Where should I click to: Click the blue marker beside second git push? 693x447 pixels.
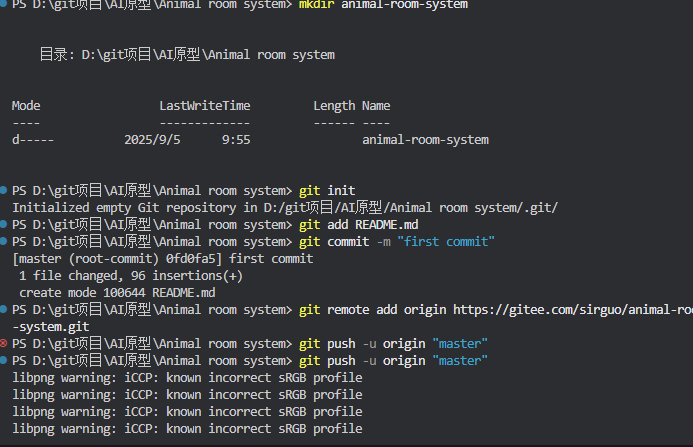[3, 360]
